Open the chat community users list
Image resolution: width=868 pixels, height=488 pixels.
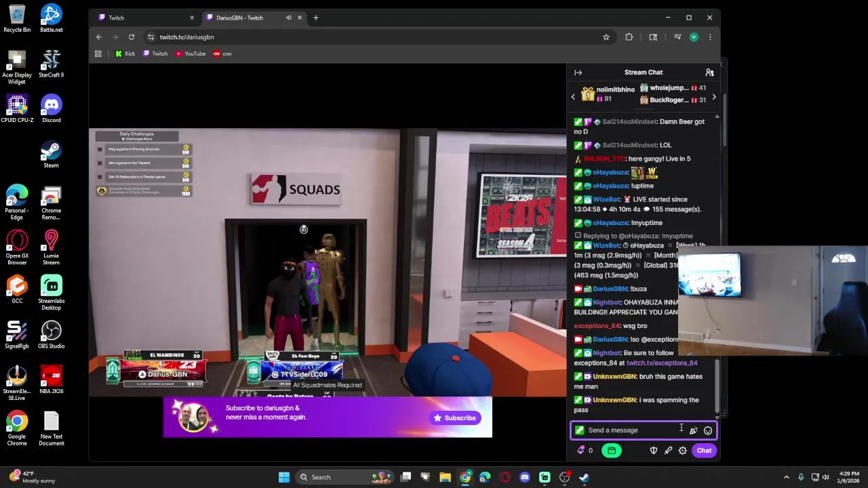click(x=709, y=73)
